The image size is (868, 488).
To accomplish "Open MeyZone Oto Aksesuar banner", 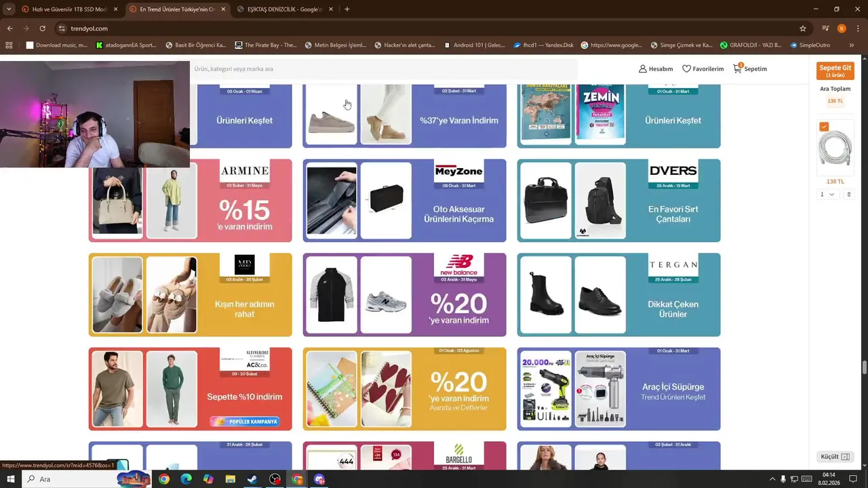I will click(404, 201).
